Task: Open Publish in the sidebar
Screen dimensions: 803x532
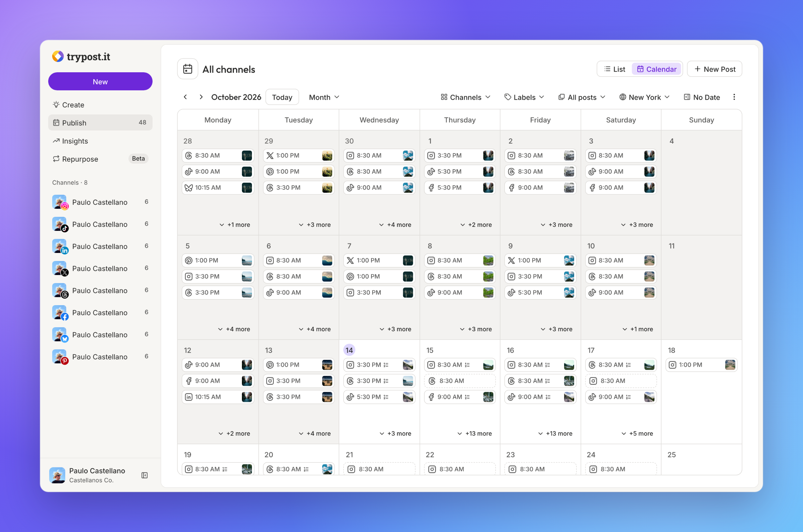Action: click(x=100, y=123)
